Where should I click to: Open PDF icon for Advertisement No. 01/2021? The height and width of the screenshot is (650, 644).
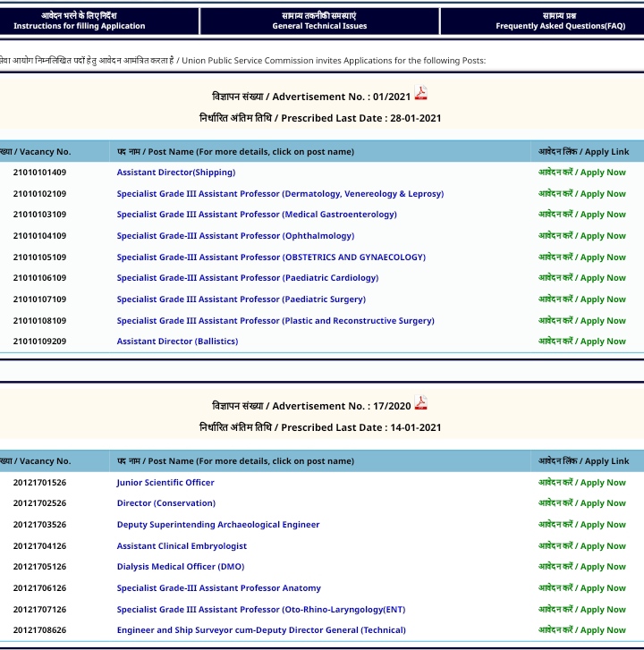421,93
